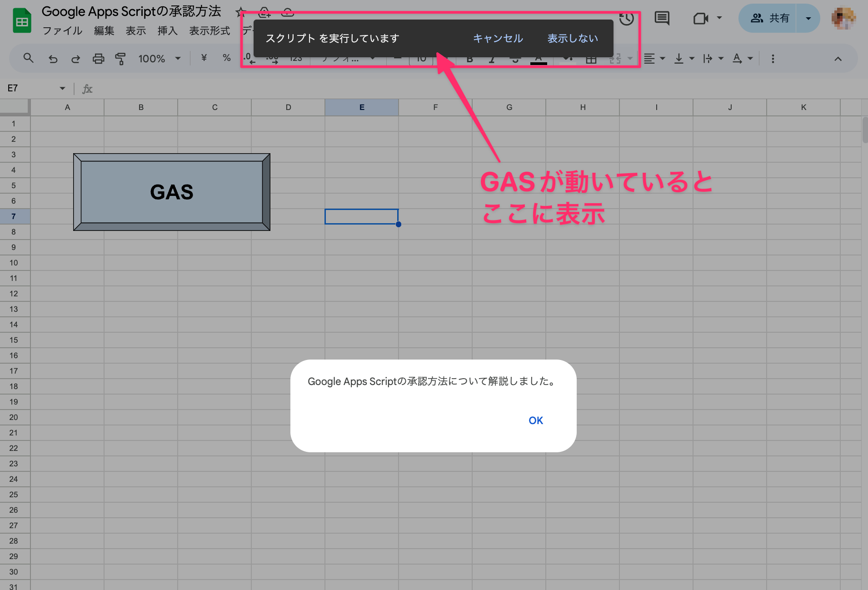Open the ファイル menu

tap(62, 31)
